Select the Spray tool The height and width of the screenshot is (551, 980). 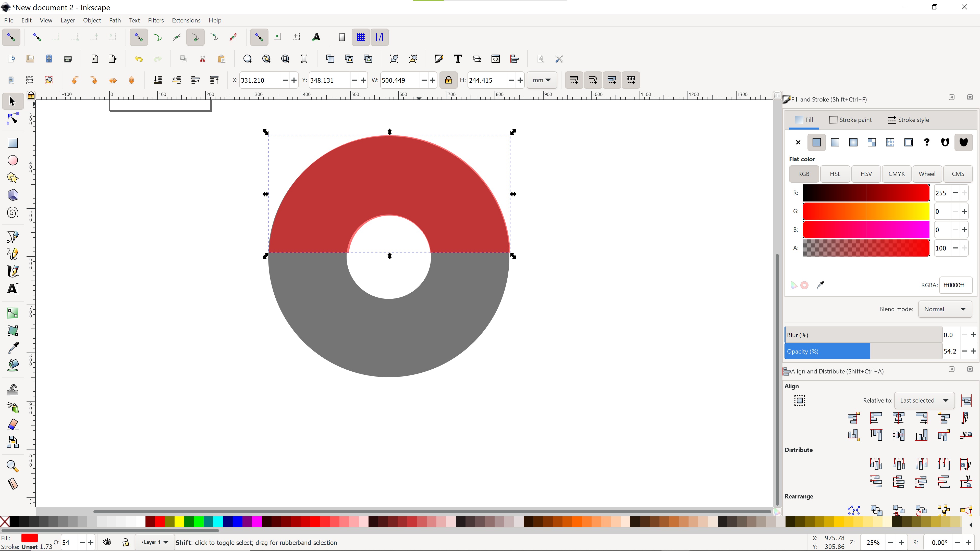point(13,407)
